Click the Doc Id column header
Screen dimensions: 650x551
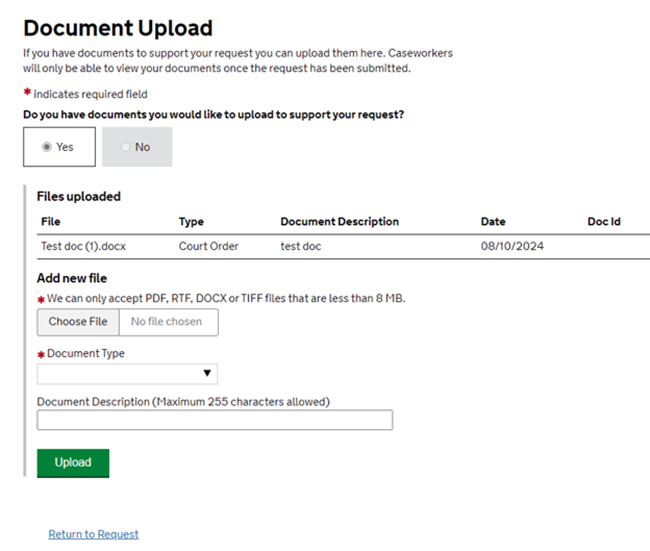[604, 222]
